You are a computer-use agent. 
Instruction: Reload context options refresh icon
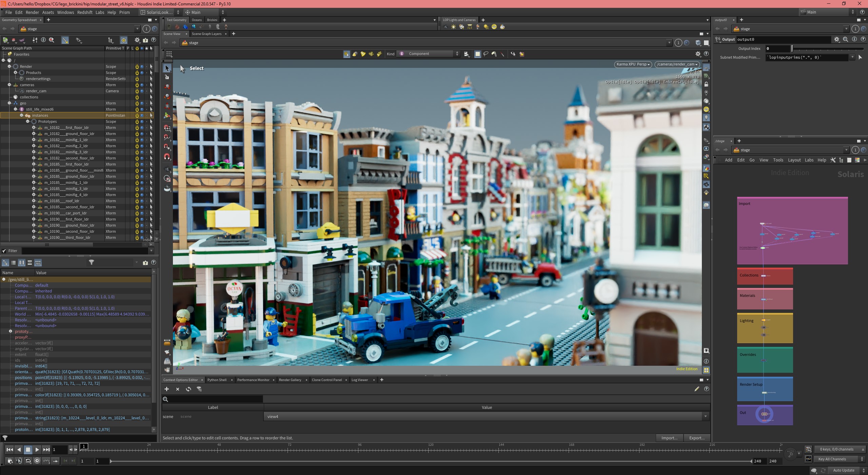coord(188,389)
